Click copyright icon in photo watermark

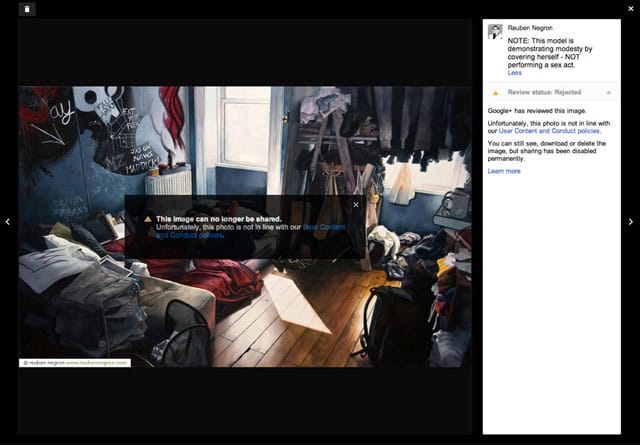point(25,363)
